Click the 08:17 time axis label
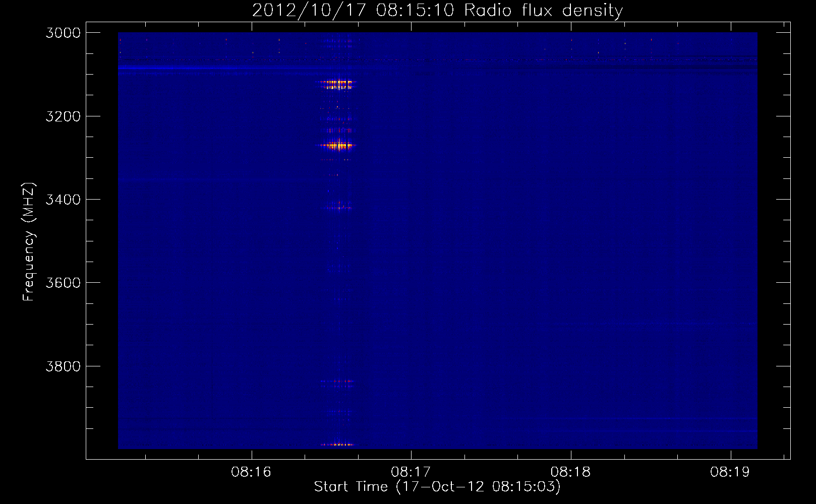This screenshot has height=504, width=816. [x=411, y=472]
